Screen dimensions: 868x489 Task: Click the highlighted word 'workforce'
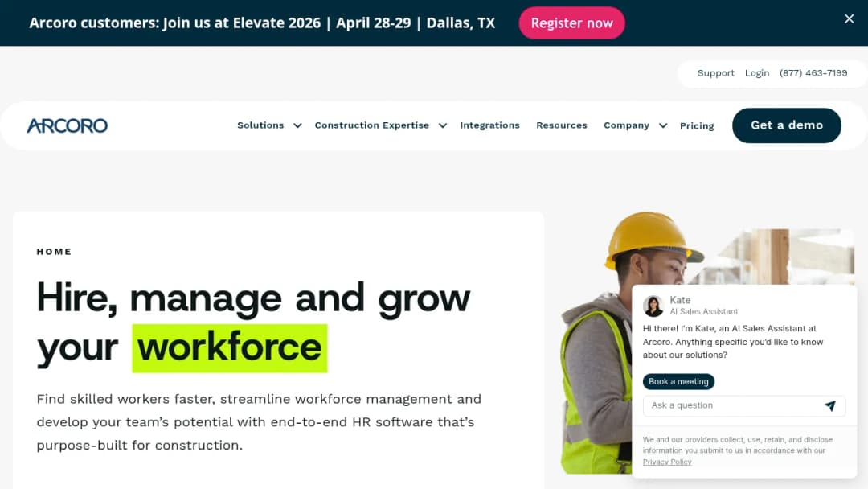pos(230,347)
